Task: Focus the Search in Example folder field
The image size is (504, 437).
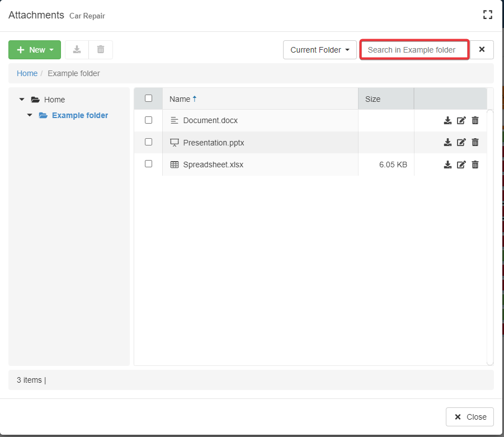Action: point(414,50)
